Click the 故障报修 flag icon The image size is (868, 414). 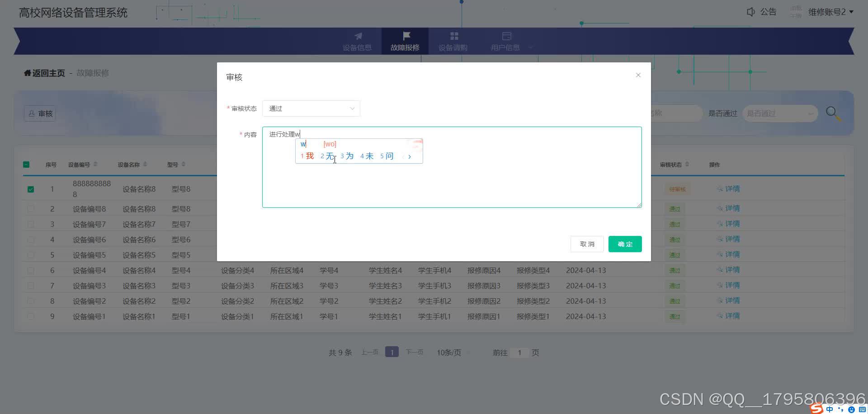pyautogui.click(x=406, y=36)
